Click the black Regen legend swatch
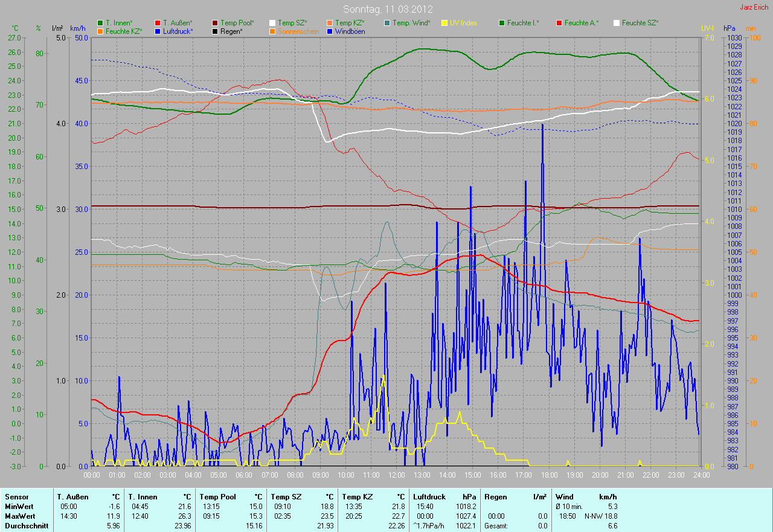Viewport: 773px width, 532px height. pos(215,31)
